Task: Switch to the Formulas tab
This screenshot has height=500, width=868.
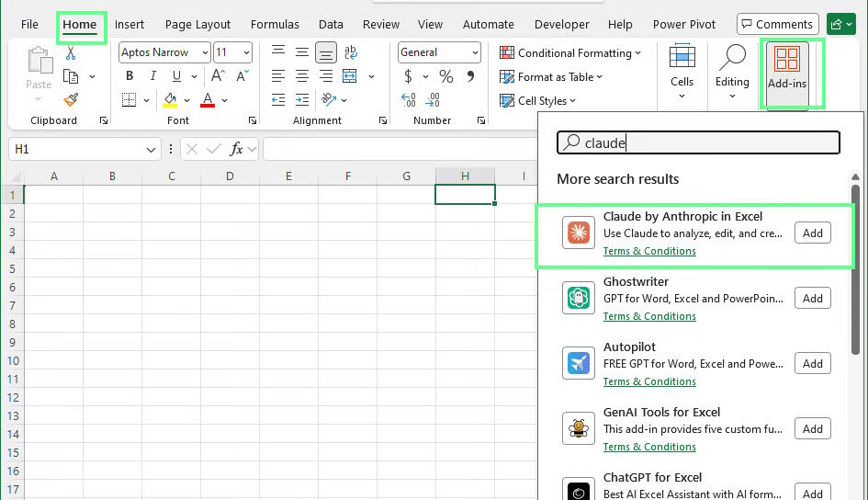Action: 275,25
